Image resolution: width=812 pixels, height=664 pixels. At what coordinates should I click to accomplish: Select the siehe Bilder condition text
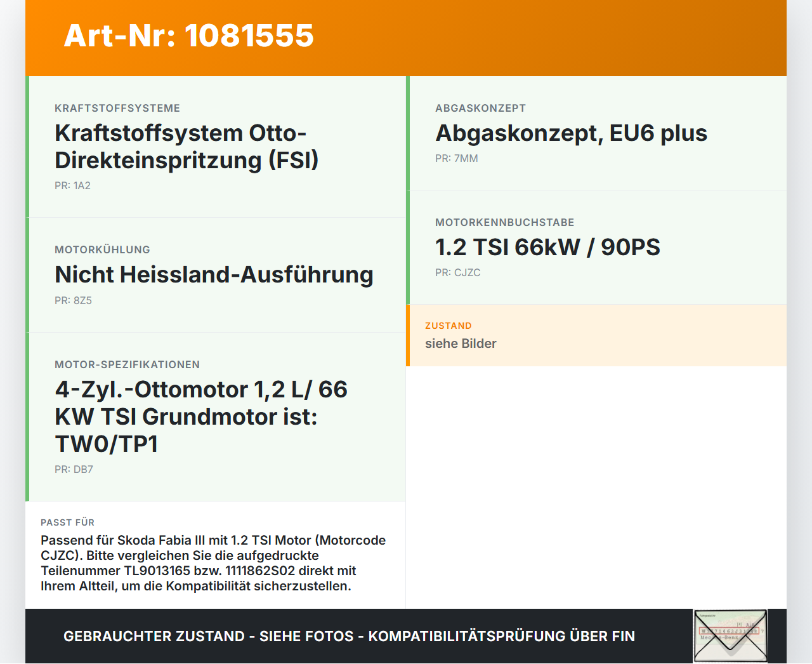[461, 343]
